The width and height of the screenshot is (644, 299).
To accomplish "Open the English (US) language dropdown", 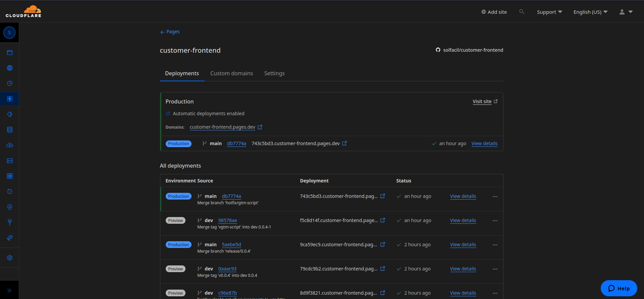I will tap(590, 12).
